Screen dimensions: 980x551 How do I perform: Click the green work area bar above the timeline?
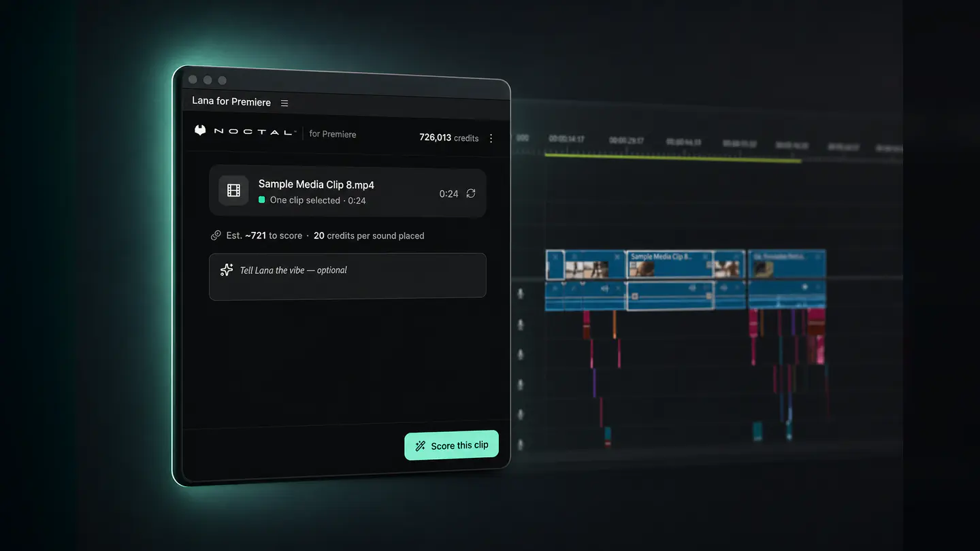pyautogui.click(x=672, y=158)
